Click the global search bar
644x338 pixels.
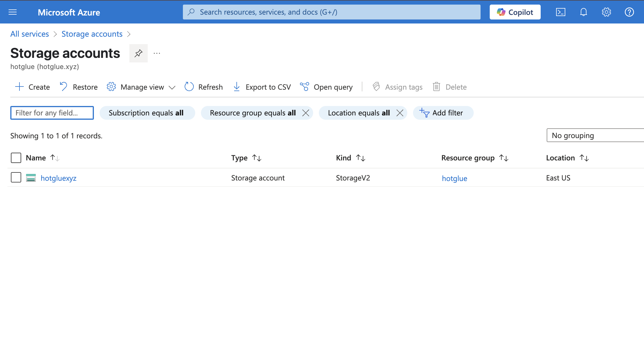click(331, 12)
